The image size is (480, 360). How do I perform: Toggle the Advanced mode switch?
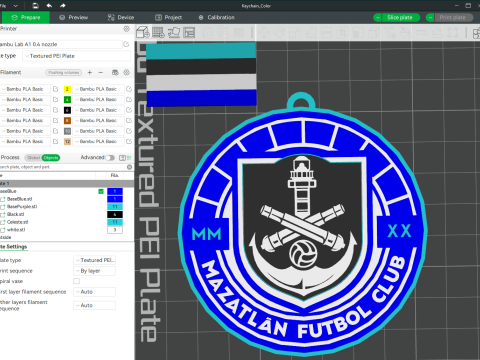pyautogui.click(x=110, y=158)
